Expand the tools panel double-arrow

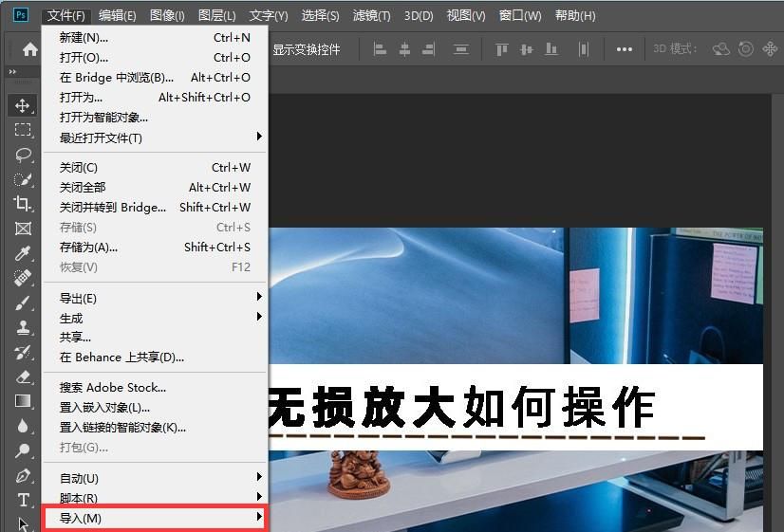click(12, 72)
